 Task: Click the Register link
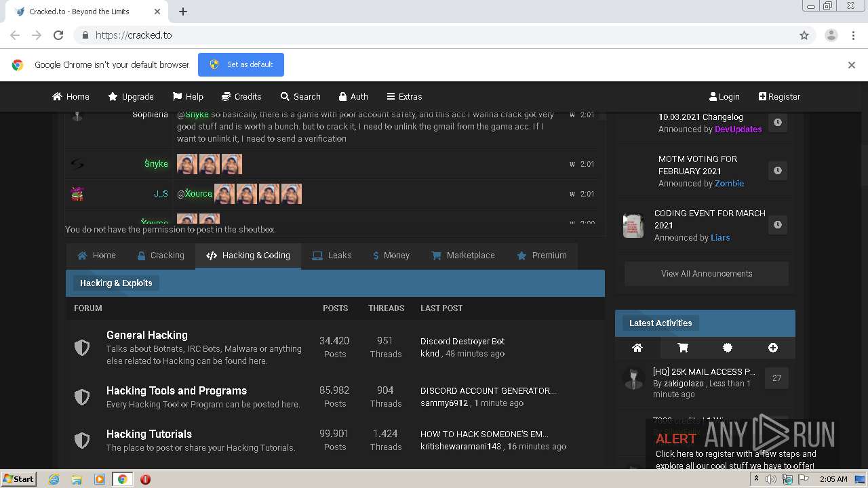(779, 96)
